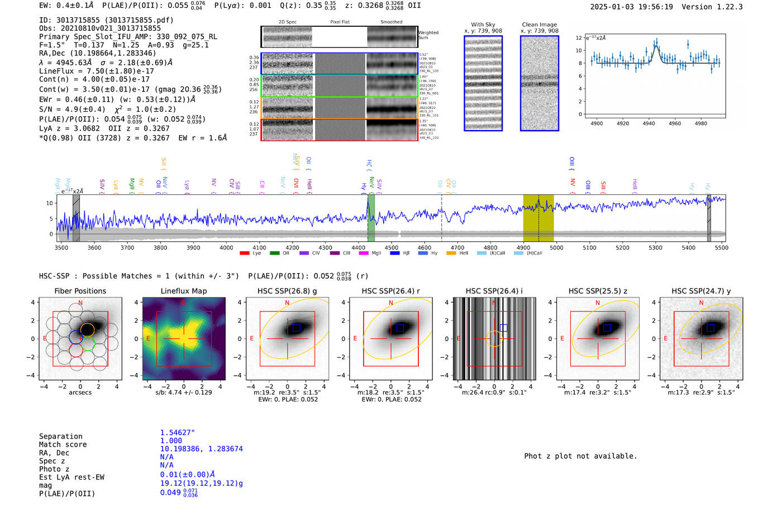Select the blue-bordered 2D fiber spectrum row
The image size is (782, 532).
(340, 64)
